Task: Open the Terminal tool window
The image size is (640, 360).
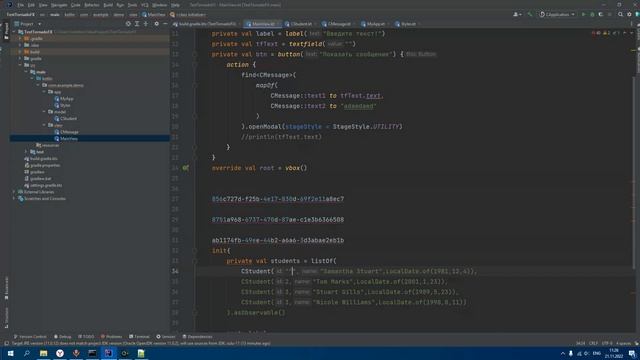Action: [x=139, y=337]
